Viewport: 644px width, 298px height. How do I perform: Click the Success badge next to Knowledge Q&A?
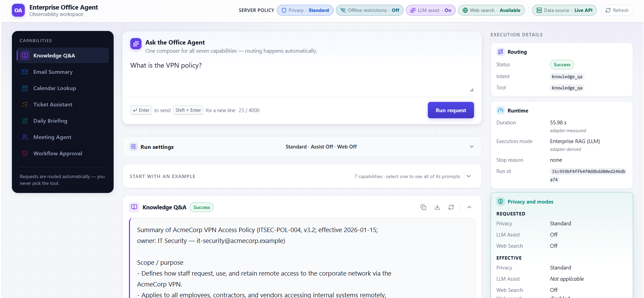pos(202,207)
